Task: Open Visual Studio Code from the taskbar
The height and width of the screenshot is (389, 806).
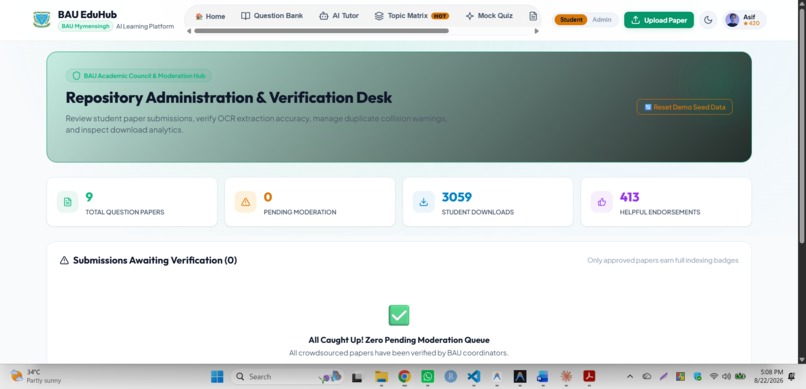Action: coord(474,377)
